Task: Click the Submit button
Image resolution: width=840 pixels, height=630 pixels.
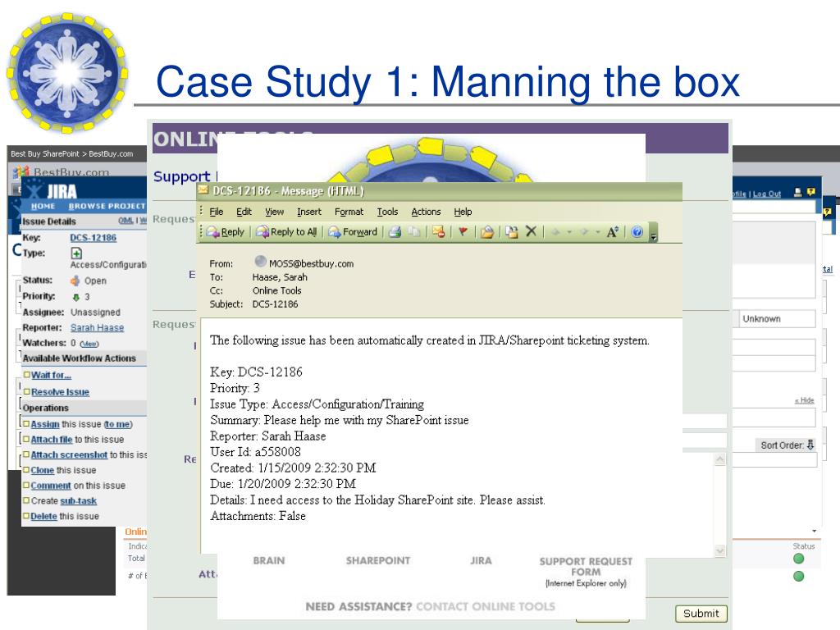Action: click(701, 614)
